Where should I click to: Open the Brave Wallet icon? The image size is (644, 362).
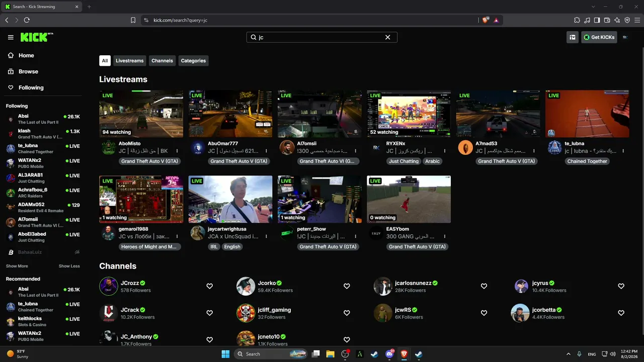pyautogui.click(x=607, y=20)
